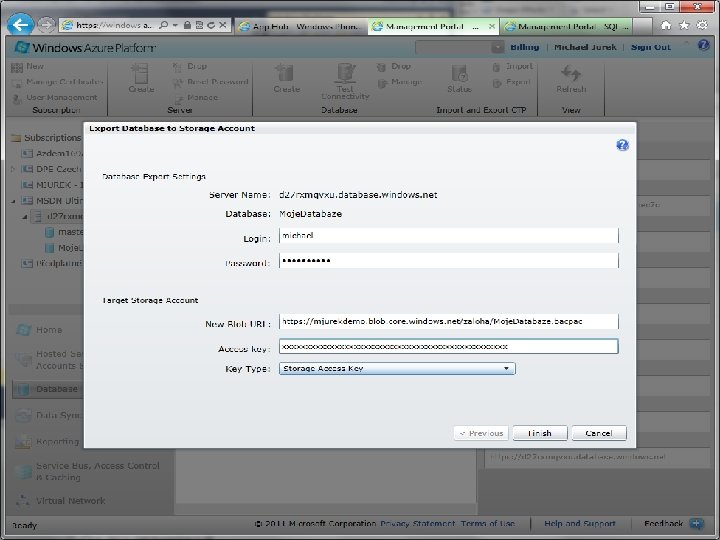Open Data Sync in left navigation
This screenshot has width=720, height=540.
(48, 415)
